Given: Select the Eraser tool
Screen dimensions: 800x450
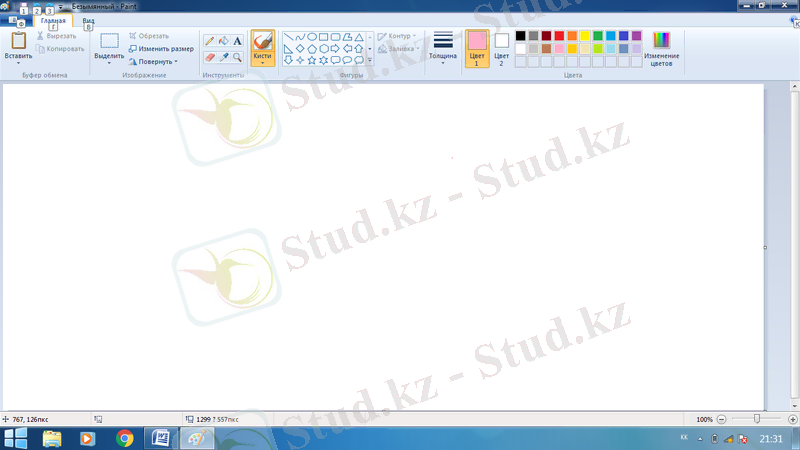Looking at the screenshot, I should coord(210,57).
